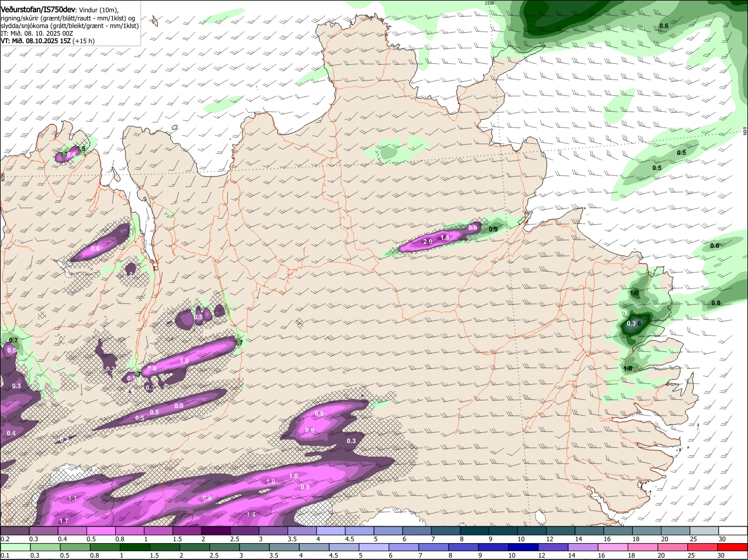Click the 0.7 value at the west edge
The height and width of the screenshot is (560, 748).
coord(13,340)
